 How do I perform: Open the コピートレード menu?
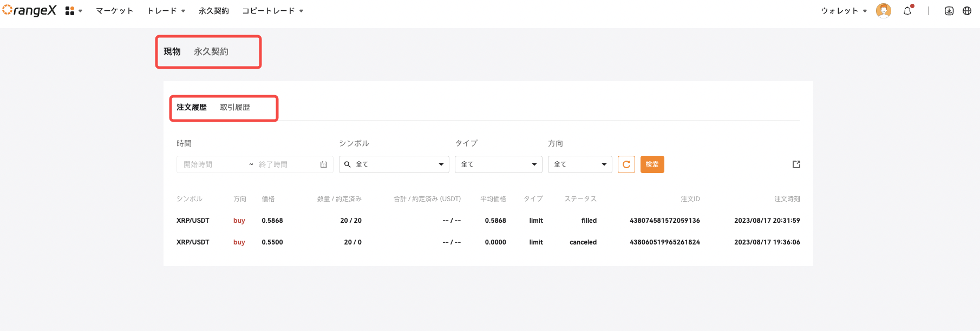[272, 11]
